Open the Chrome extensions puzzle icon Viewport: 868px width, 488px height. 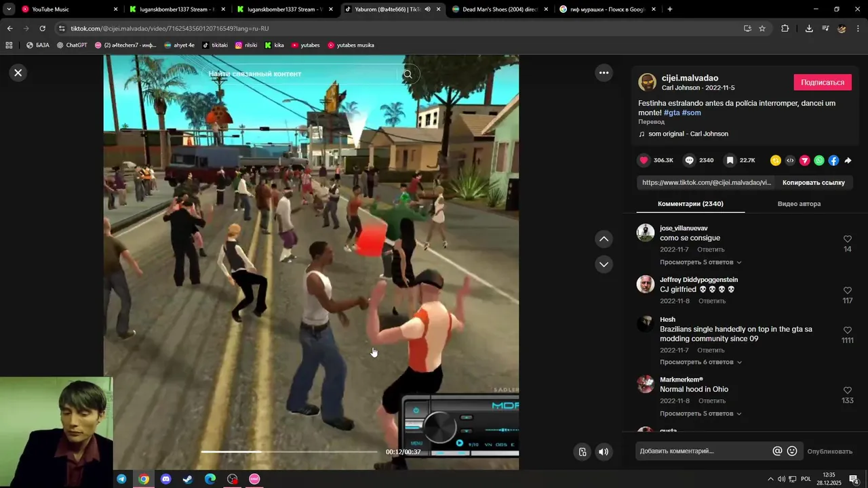coord(785,28)
